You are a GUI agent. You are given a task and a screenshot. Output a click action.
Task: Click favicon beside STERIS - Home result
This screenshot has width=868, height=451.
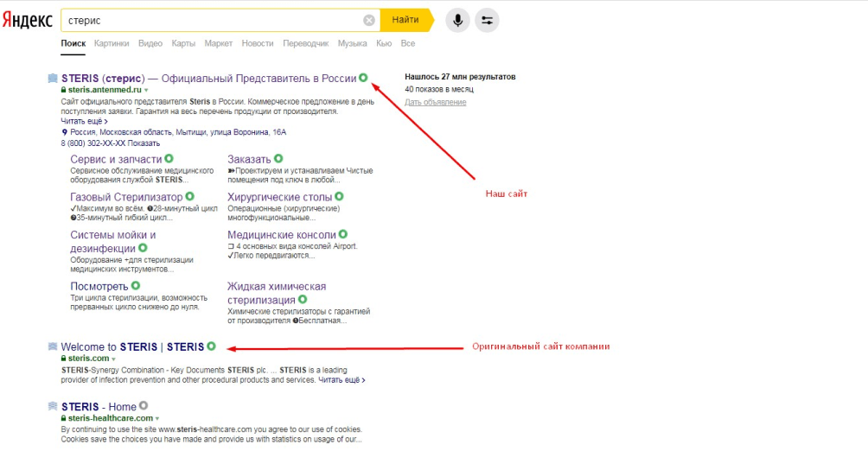point(53,406)
